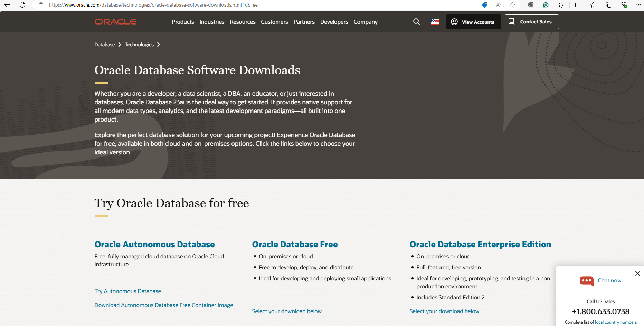
Task: Open the Products navigation menu
Action: click(183, 21)
